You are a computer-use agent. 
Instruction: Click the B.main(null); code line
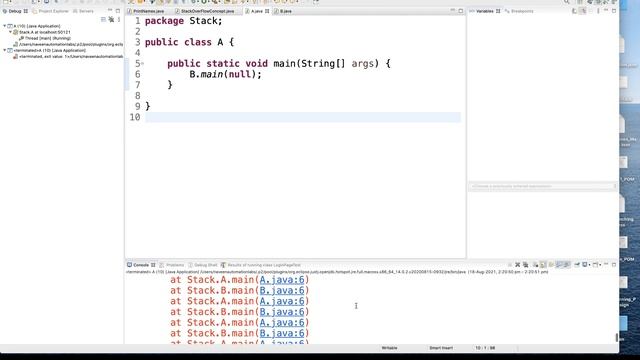click(x=225, y=74)
